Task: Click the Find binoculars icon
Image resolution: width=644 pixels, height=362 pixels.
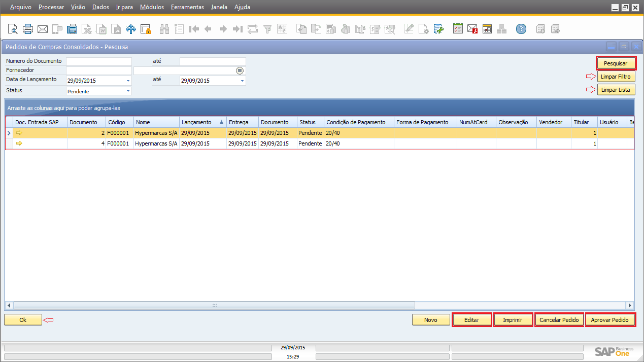Action: pyautogui.click(x=164, y=29)
